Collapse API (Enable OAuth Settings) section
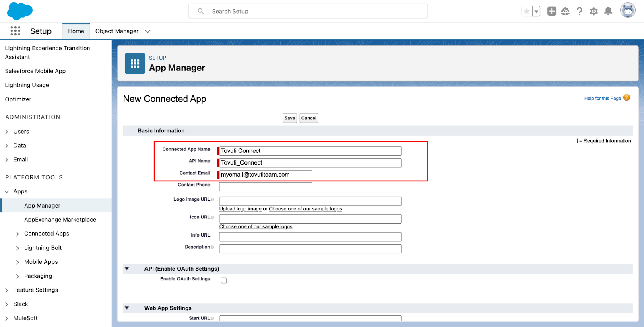 (127, 269)
